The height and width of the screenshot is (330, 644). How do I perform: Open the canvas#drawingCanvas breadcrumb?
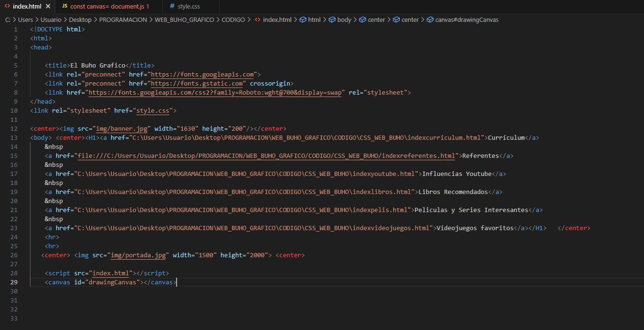coord(467,19)
